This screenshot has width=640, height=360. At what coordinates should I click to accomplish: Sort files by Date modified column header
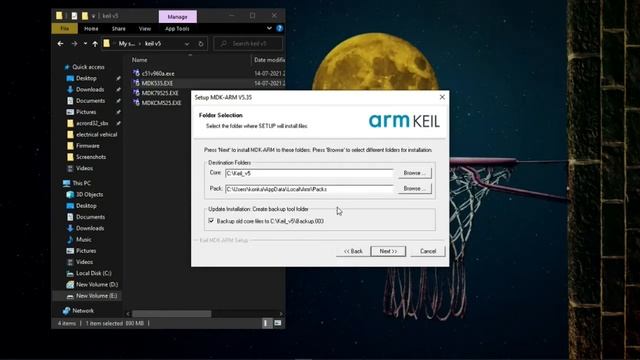[x=269, y=60]
